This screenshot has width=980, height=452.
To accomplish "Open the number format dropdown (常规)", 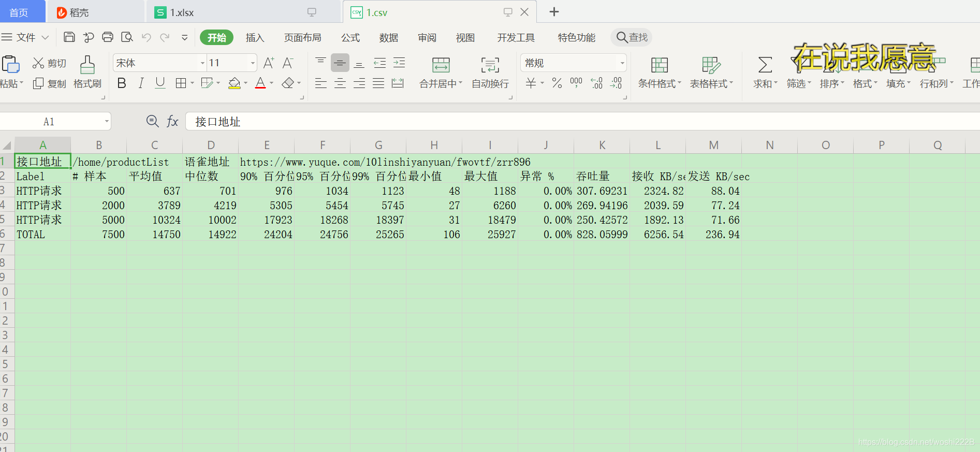I will coord(622,63).
